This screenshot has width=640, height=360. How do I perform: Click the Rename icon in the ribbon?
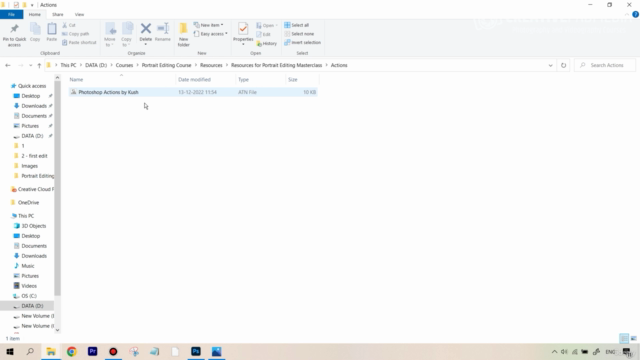click(x=163, y=32)
